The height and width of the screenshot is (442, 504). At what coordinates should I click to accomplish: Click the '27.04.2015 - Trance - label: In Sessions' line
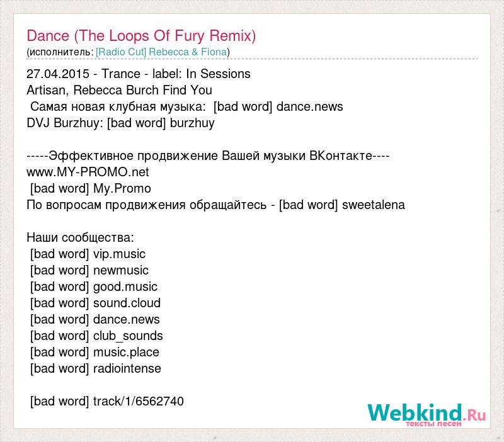pos(139,74)
